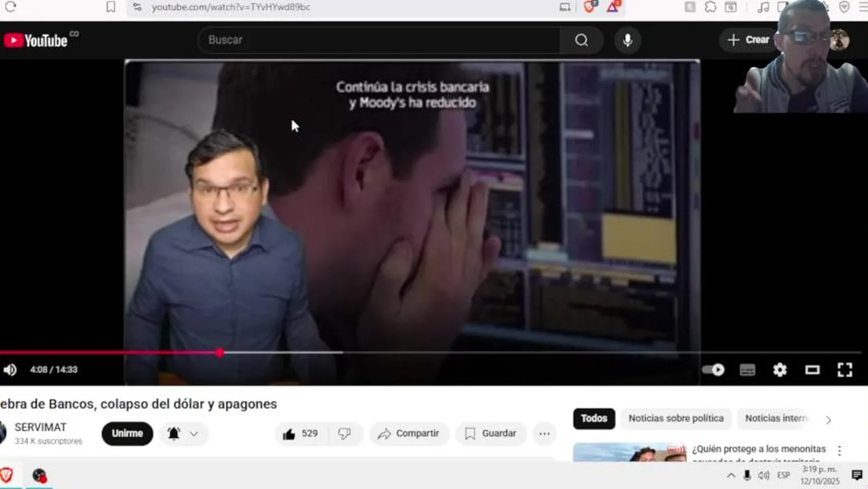This screenshot has width=868, height=489.
Task: Click the taskbar microphone tray icon
Action: click(747, 475)
